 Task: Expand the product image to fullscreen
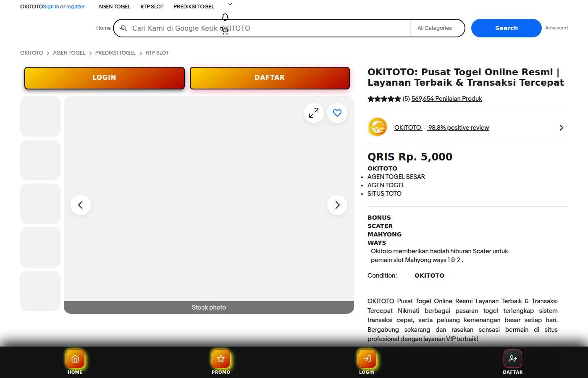[x=314, y=113]
